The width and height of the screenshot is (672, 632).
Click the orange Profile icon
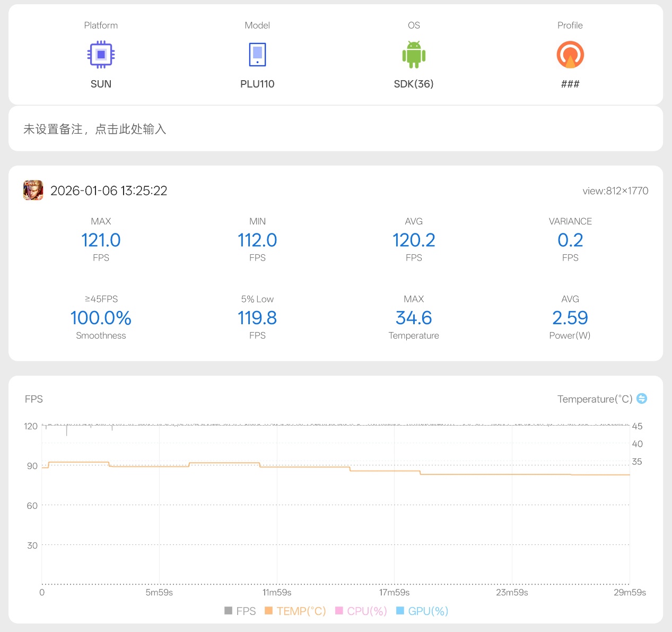coord(570,55)
